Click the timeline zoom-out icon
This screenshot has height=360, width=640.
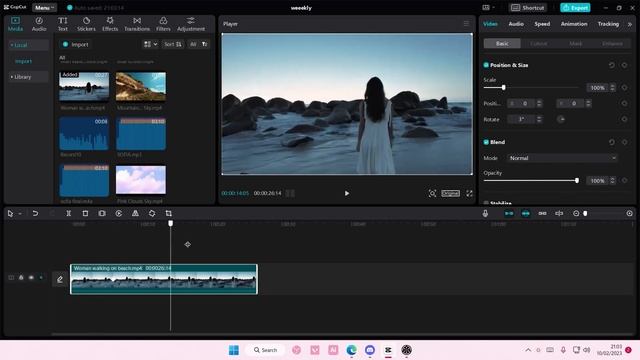click(x=576, y=213)
